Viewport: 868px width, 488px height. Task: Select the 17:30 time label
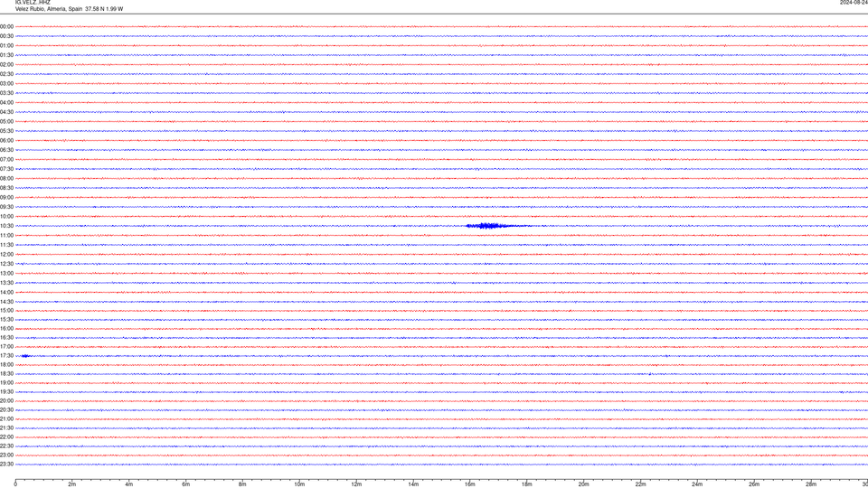(x=6, y=356)
